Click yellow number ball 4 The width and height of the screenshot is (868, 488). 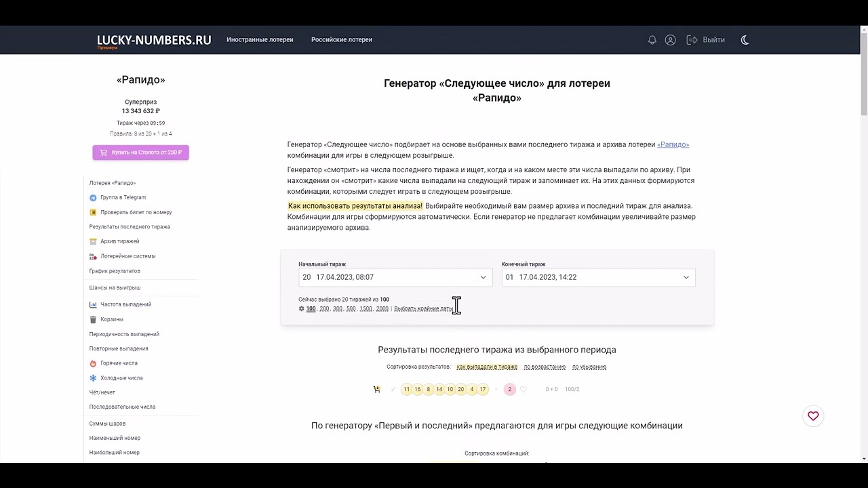(472, 389)
